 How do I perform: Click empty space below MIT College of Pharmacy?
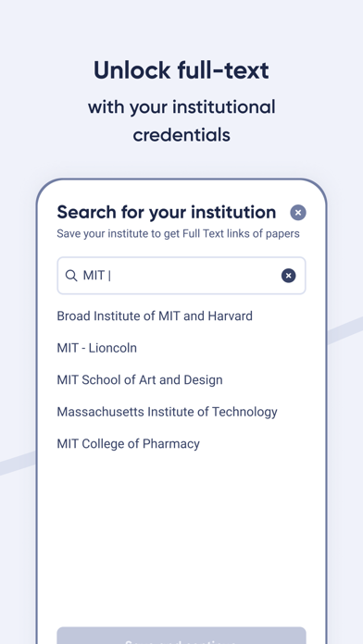tap(181, 534)
